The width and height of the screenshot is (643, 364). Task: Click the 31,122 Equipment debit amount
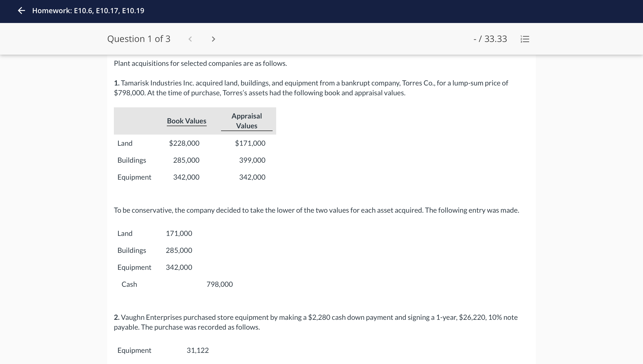(x=197, y=350)
